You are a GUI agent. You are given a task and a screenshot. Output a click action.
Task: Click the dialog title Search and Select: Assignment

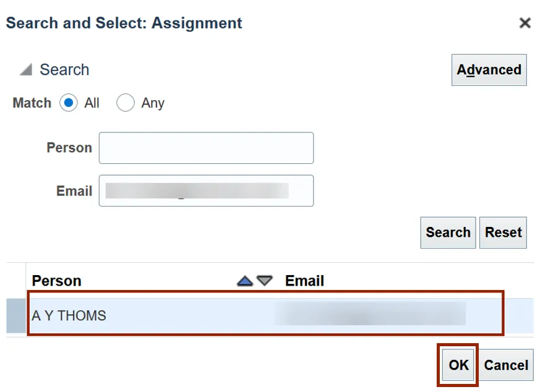tap(124, 23)
